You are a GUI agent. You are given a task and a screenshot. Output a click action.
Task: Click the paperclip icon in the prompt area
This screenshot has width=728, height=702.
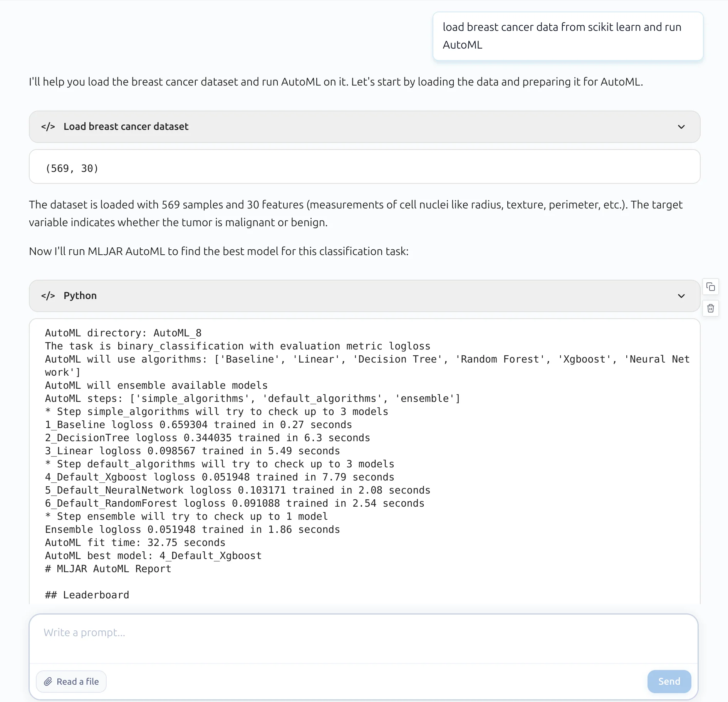(x=48, y=682)
